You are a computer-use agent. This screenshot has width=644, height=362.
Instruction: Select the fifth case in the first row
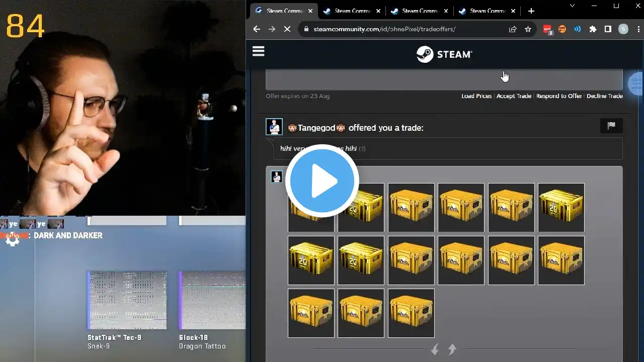(x=511, y=208)
